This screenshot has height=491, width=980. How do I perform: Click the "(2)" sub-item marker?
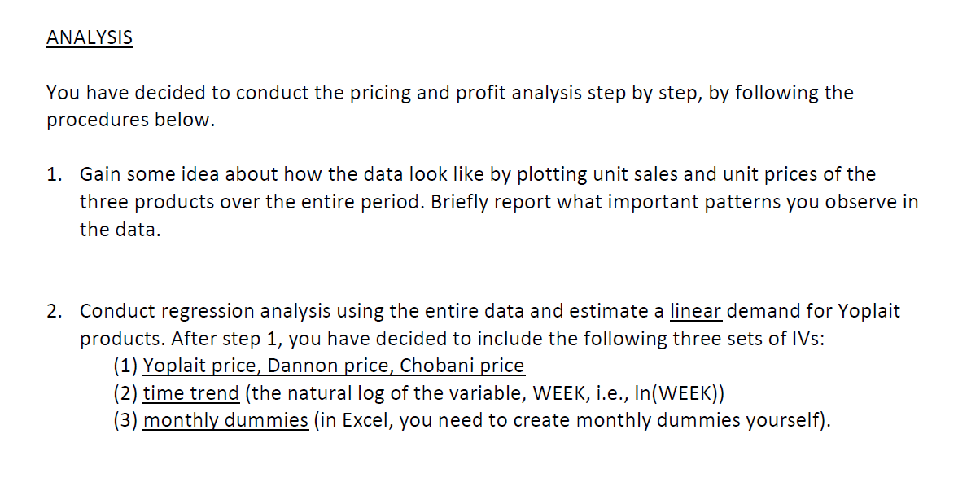click(x=125, y=393)
